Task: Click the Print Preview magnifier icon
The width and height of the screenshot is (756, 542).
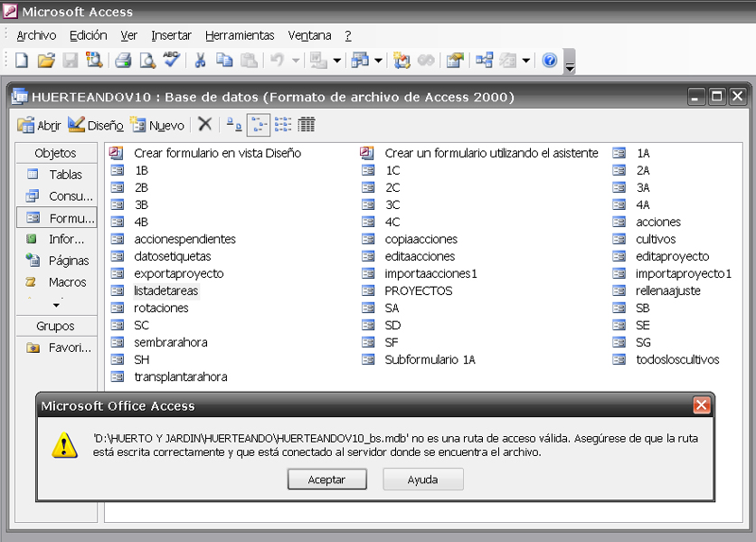Action: (147, 61)
